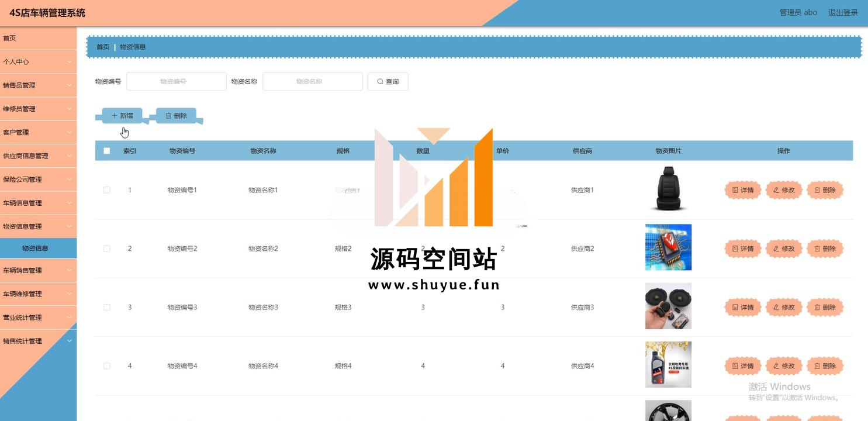Click the 新增 add button

click(x=122, y=116)
